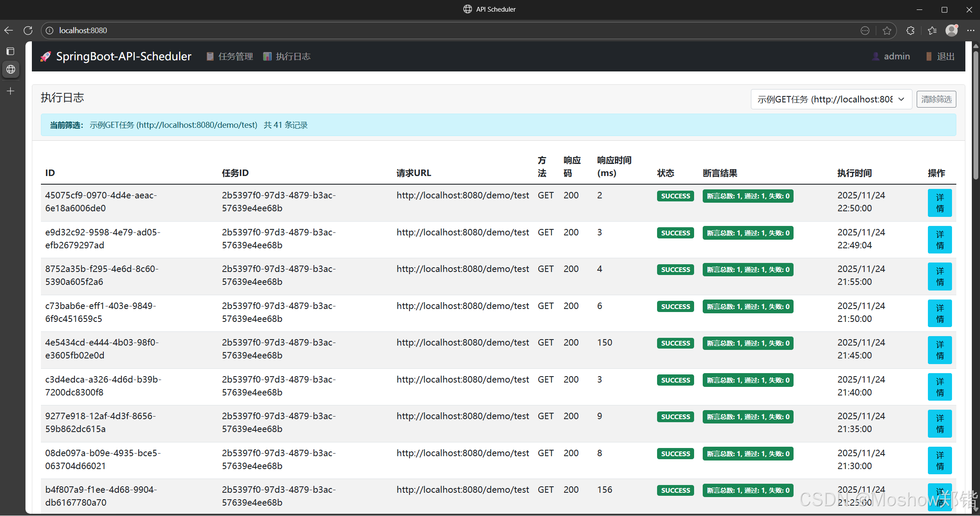The width and height of the screenshot is (980, 516).
Task: Click the globe icon in browser sidebar
Action: pyautogui.click(x=11, y=70)
